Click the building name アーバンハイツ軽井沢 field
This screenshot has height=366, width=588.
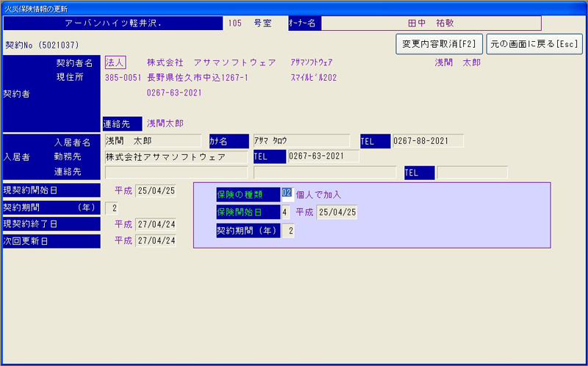click(x=112, y=24)
